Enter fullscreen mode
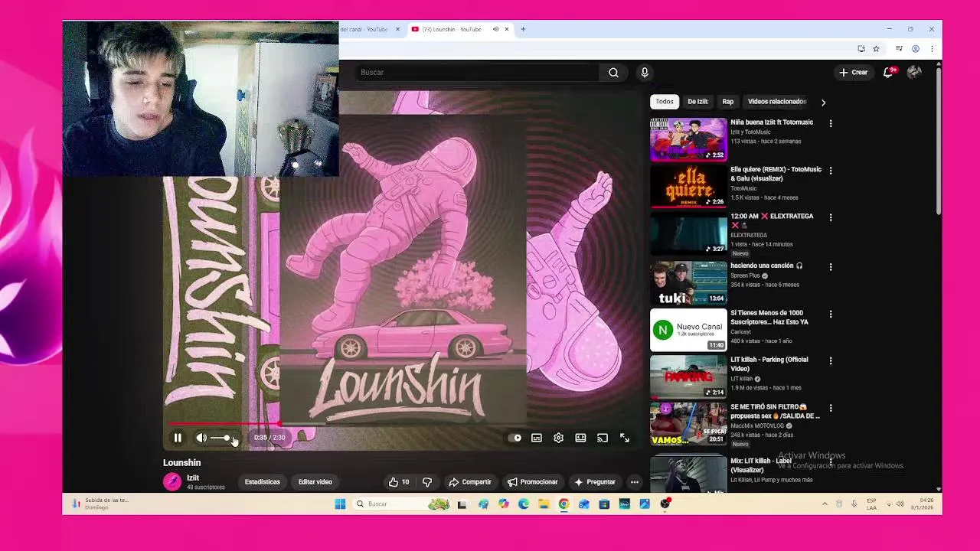980x551 pixels. [x=625, y=438]
